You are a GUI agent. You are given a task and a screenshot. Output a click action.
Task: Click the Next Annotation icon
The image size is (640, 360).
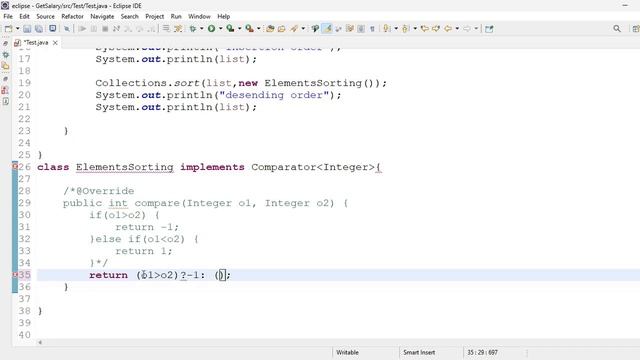(387, 29)
